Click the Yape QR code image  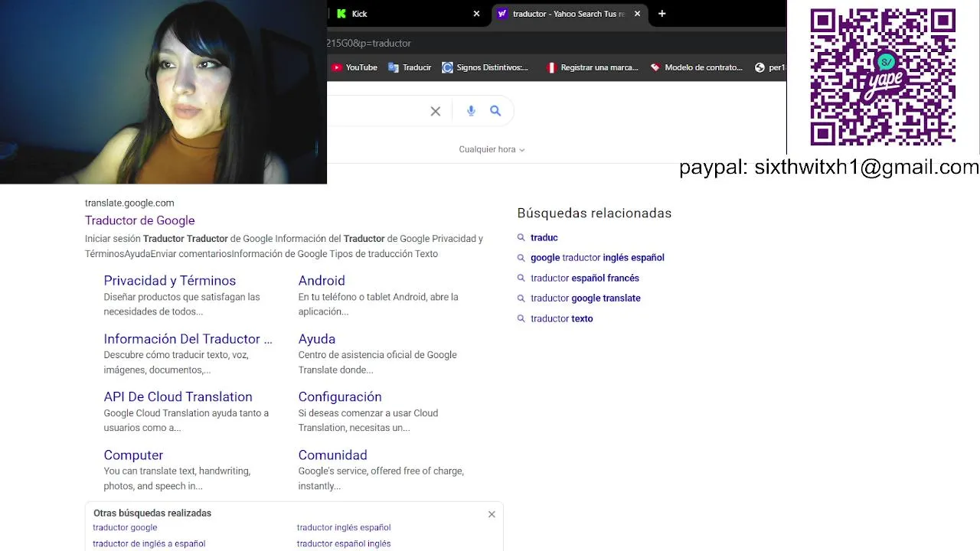point(883,77)
